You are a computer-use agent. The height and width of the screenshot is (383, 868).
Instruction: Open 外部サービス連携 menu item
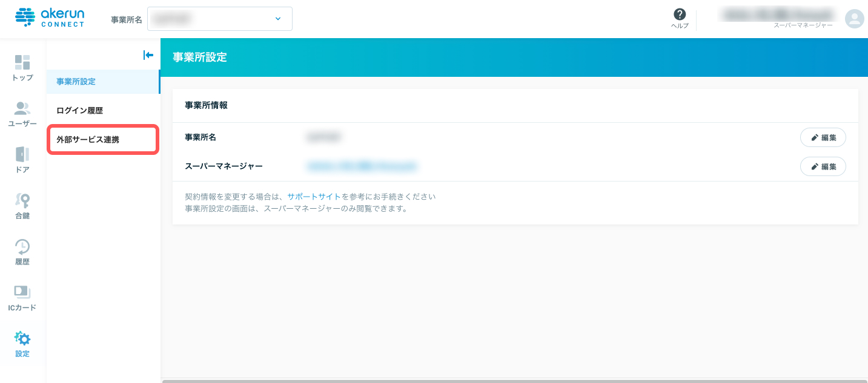click(88, 140)
